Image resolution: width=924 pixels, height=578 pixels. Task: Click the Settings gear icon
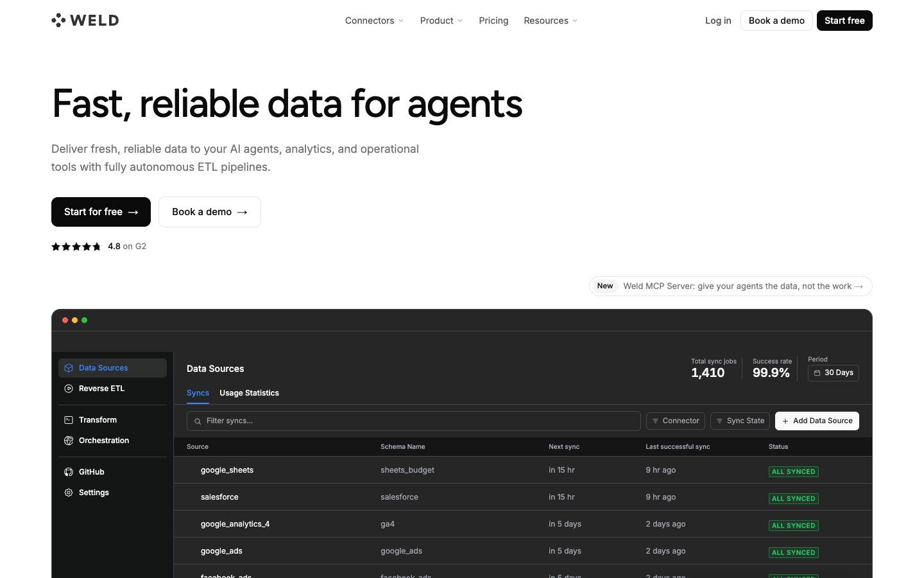[69, 493]
